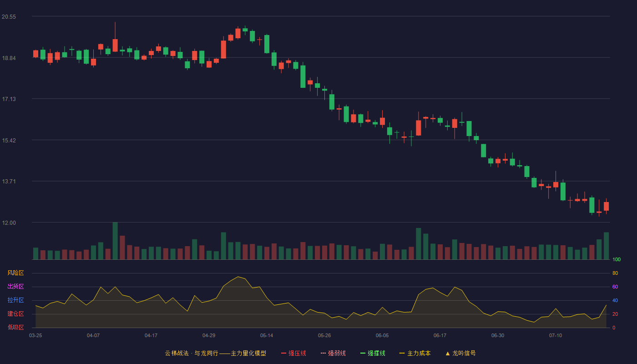Click the 03-25 date axis marker
The width and height of the screenshot is (637, 364).
click(x=35, y=335)
